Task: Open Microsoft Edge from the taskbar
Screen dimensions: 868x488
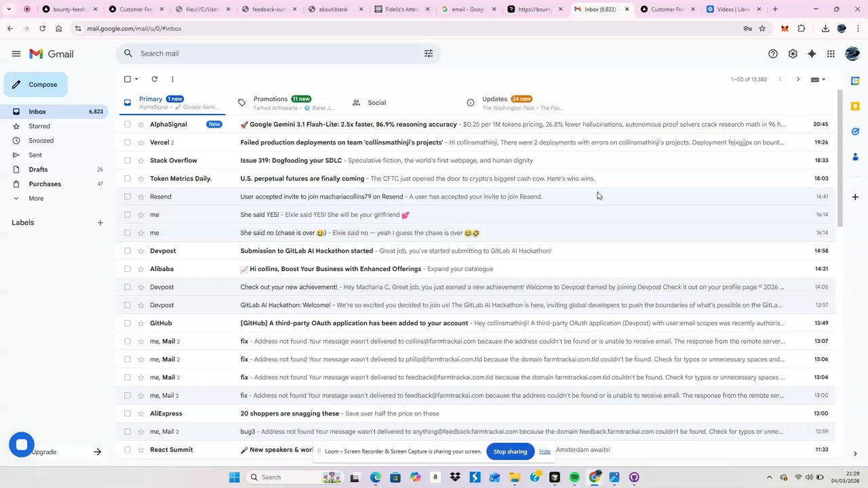Action: pos(376,477)
